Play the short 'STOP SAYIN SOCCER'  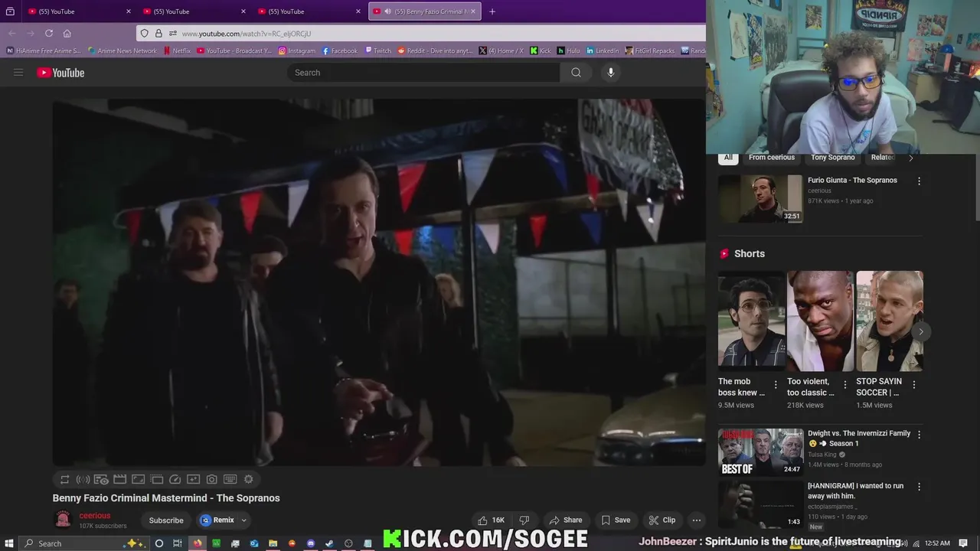click(x=889, y=321)
